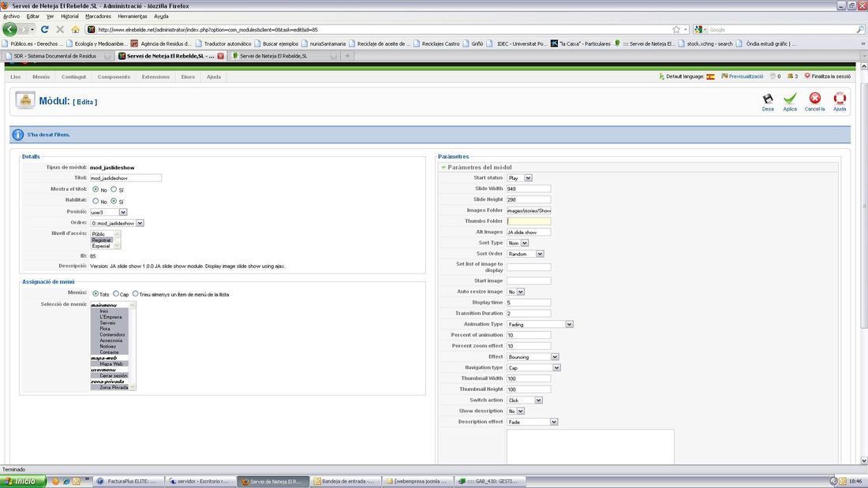Click the Windows Inicio start button

point(22,482)
